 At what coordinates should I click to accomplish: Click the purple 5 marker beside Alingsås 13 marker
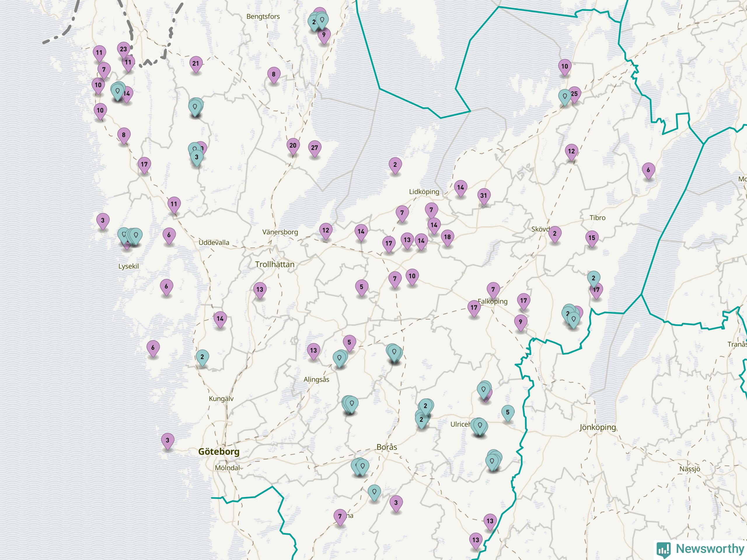click(x=349, y=343)
